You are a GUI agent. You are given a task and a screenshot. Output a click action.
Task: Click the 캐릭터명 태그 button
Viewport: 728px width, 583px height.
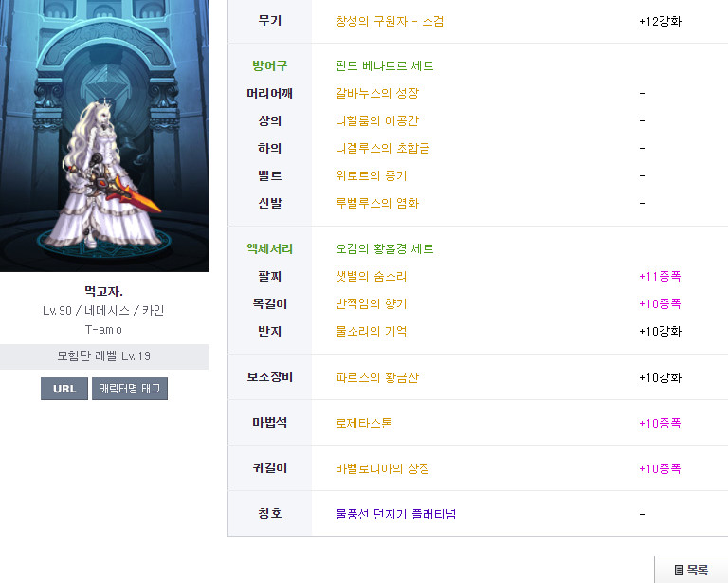pyautogui.click(x=130, y=389)
